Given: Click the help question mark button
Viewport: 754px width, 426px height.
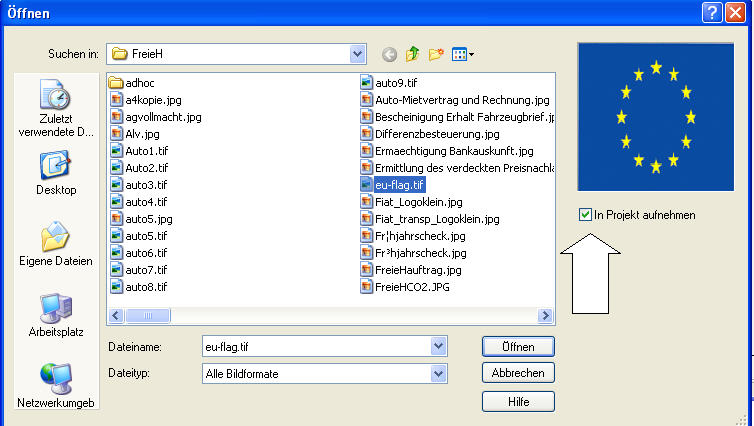Looking at the screenshot, I should (712, 13).
